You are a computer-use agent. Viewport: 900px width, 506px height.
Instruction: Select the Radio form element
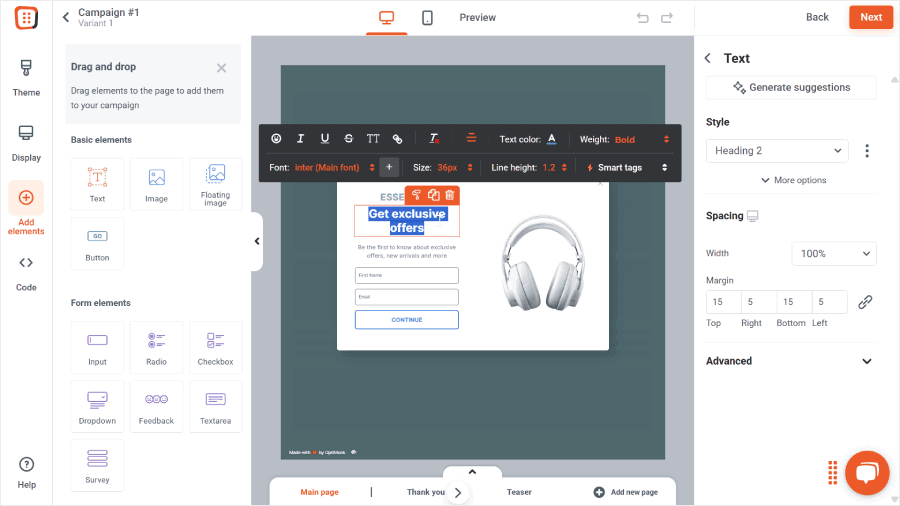156,348
